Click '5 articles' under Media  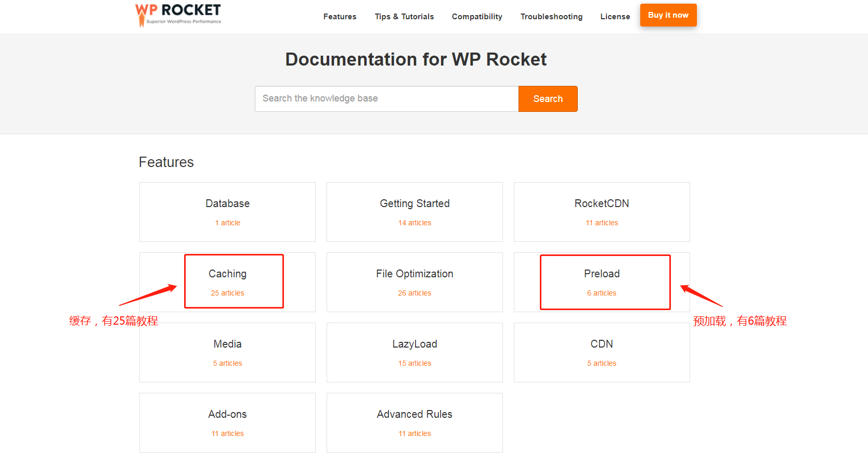pos(227,363)
